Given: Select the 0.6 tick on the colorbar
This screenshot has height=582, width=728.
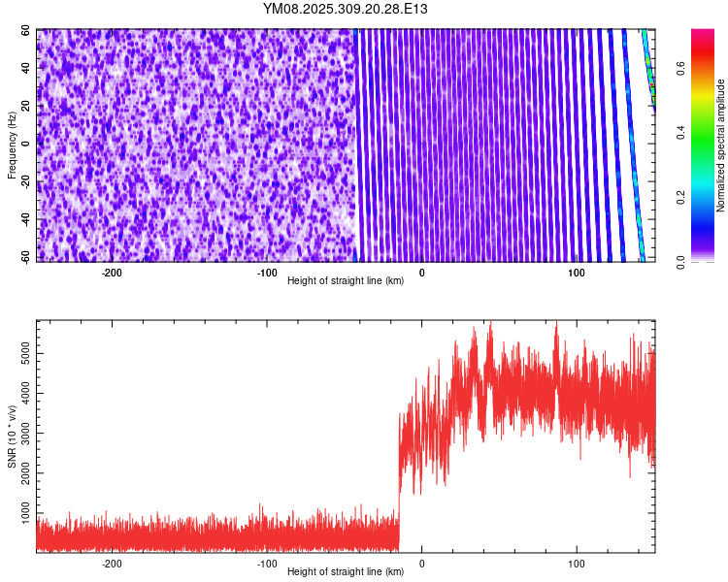Looking at the screenshot, I should click(x=679, y=69).
